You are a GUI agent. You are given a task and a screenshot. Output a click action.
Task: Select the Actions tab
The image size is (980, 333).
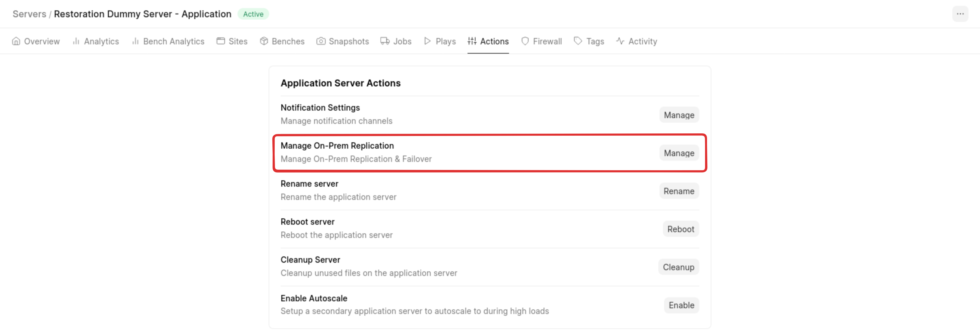point(488,41)
